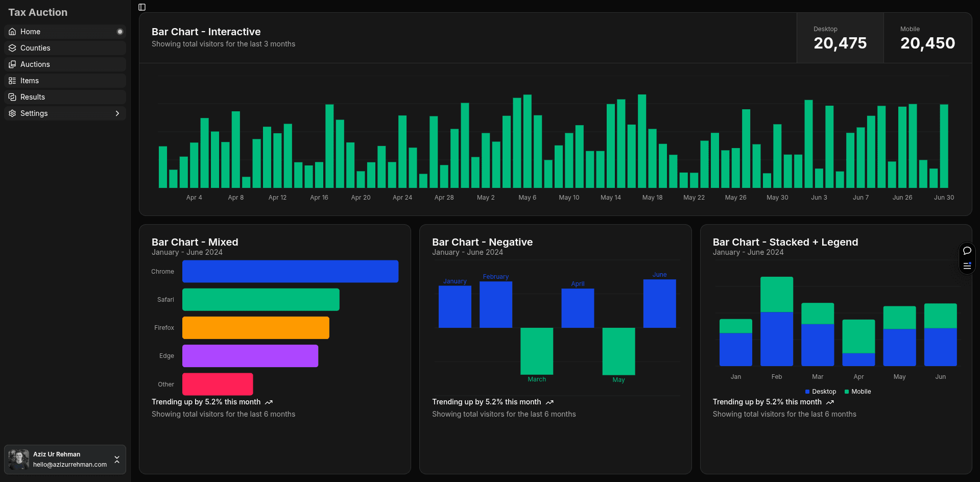Open the chat bubble floating icon
The height and width of the screenshot is (482, 980).
[967, 251]
